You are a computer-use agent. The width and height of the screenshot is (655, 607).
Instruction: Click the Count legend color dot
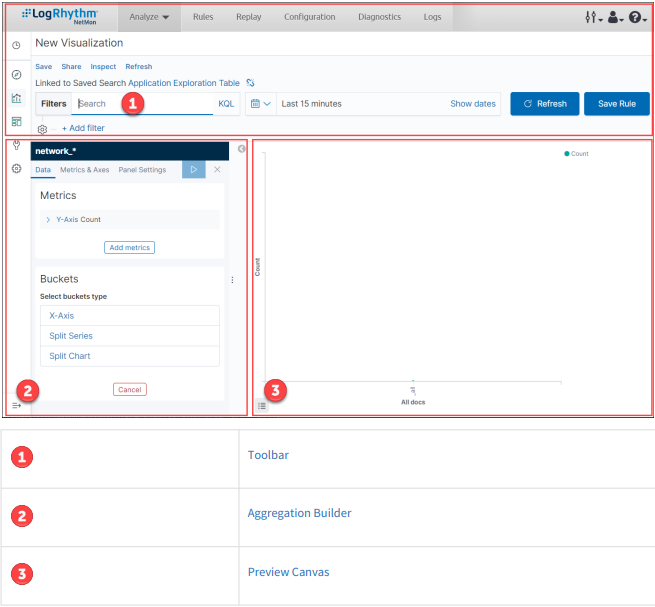pyautogui.click(x=567, y=154)
